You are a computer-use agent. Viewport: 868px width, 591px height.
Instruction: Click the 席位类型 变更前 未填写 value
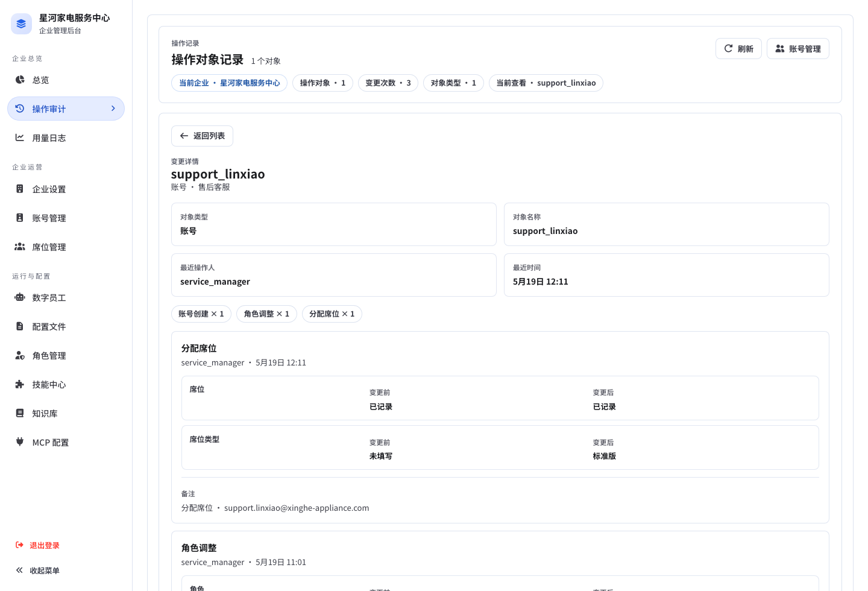pos(381,457)
